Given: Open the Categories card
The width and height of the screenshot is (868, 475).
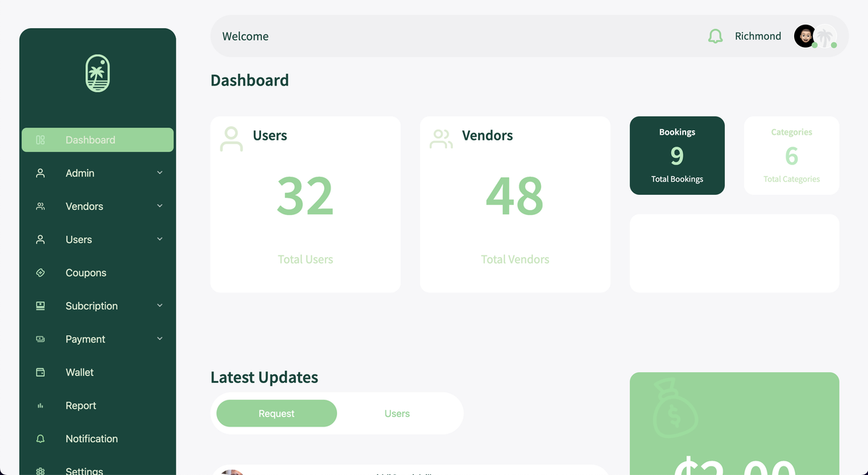Looking at the screenshot, I should tap(791, 156).
